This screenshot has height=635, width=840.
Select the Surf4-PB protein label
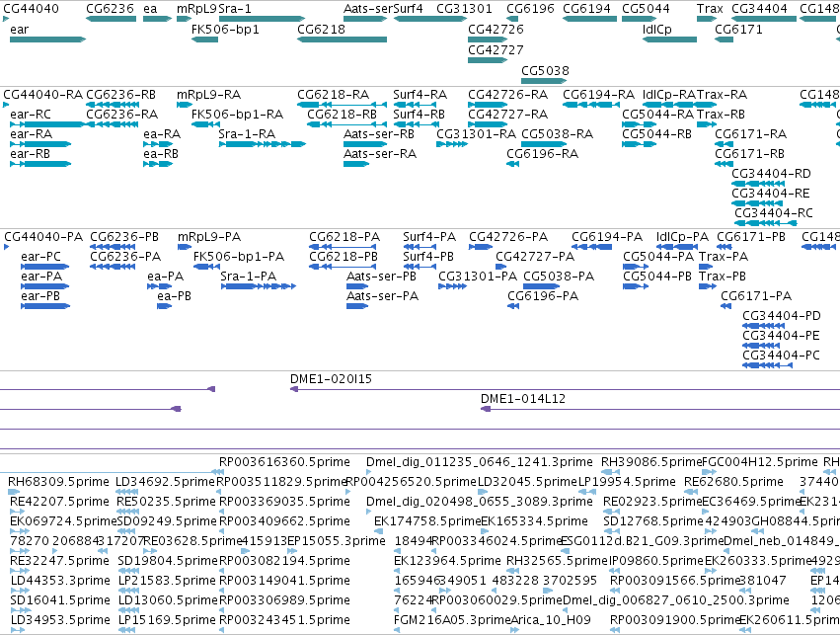[428, 256]
